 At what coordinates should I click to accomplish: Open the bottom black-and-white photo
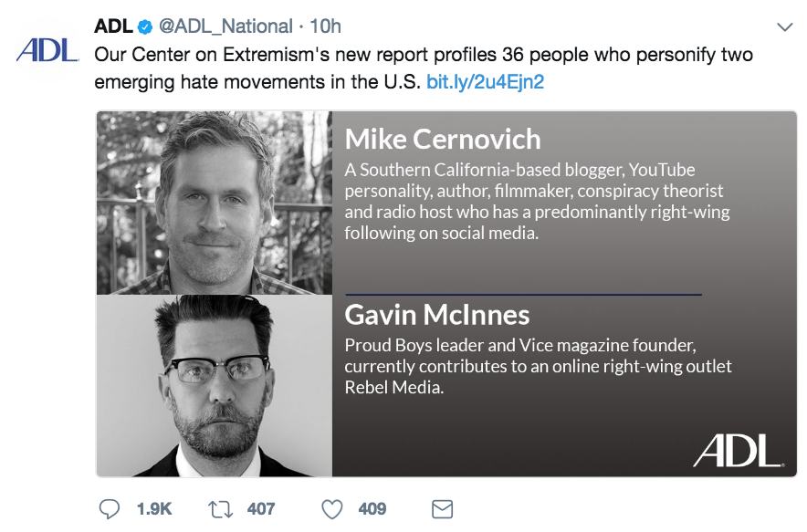[x=215, y=385]
